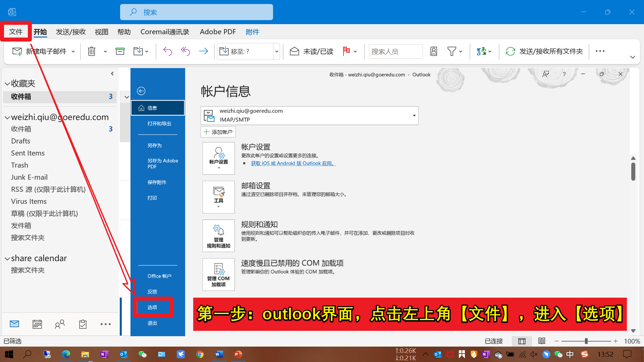
Task: Collapse the folder pane arrow
Action: pos(112,73)
